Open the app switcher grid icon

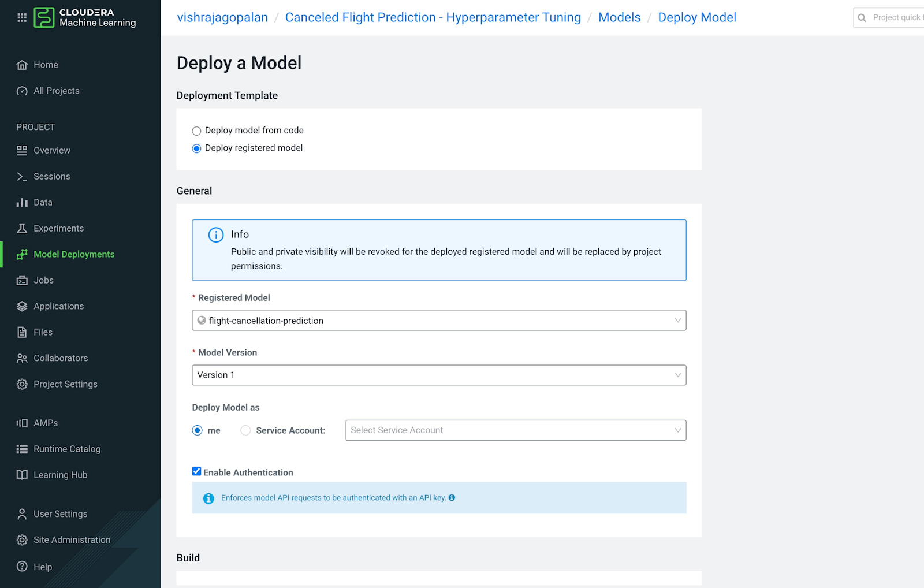click(x=22, y=17)
